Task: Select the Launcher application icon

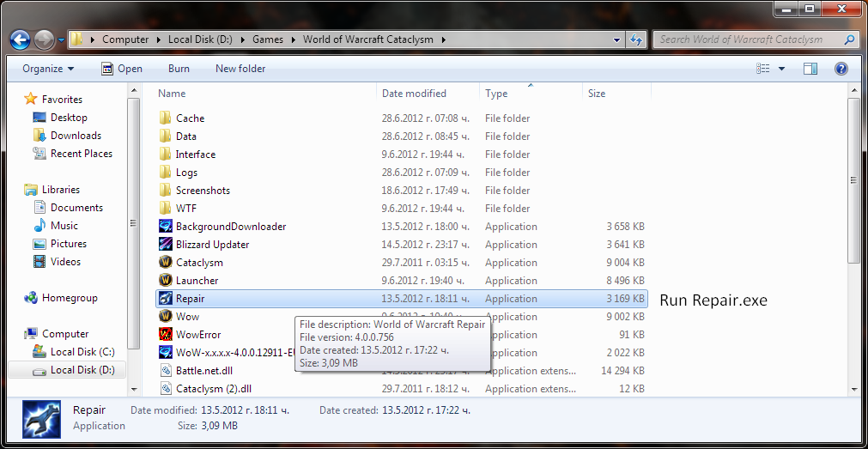Action: coord(165,281)
